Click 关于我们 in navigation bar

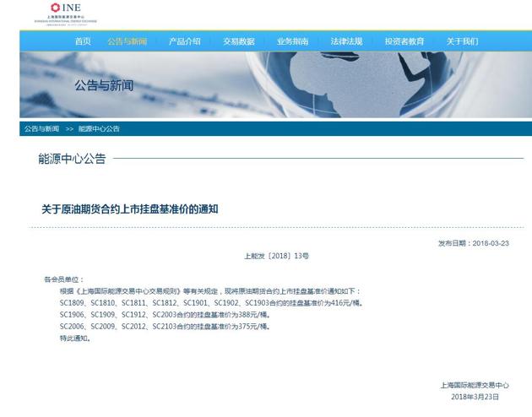462,41
